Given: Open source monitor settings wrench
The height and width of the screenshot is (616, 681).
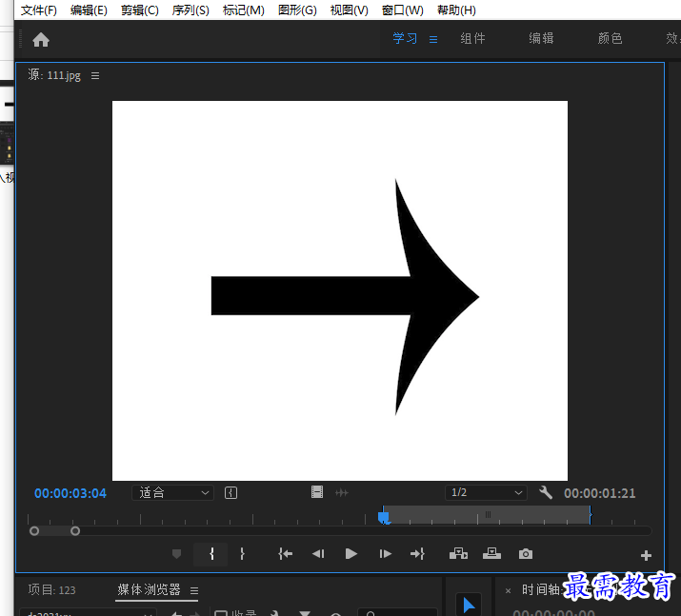Looking at the screenshot, I should [546, 492].
